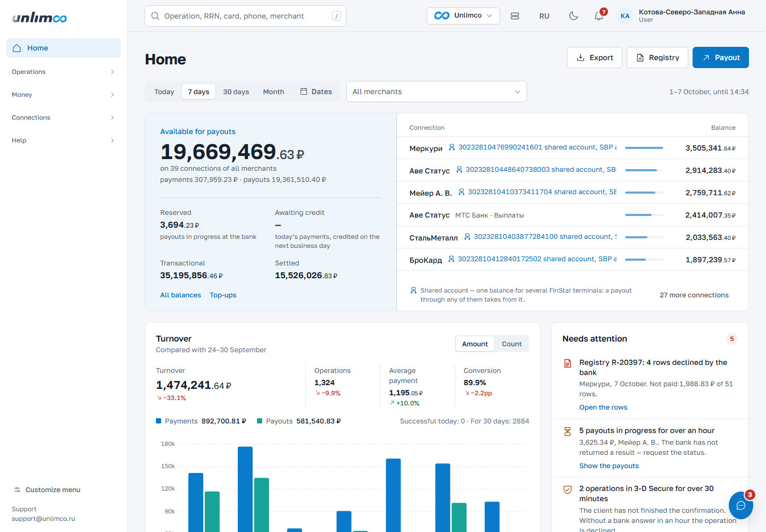This screenshot has height=532, width=766.
Task: Click the shared account icon for Меркурий
Action: (x=452, y=147)
